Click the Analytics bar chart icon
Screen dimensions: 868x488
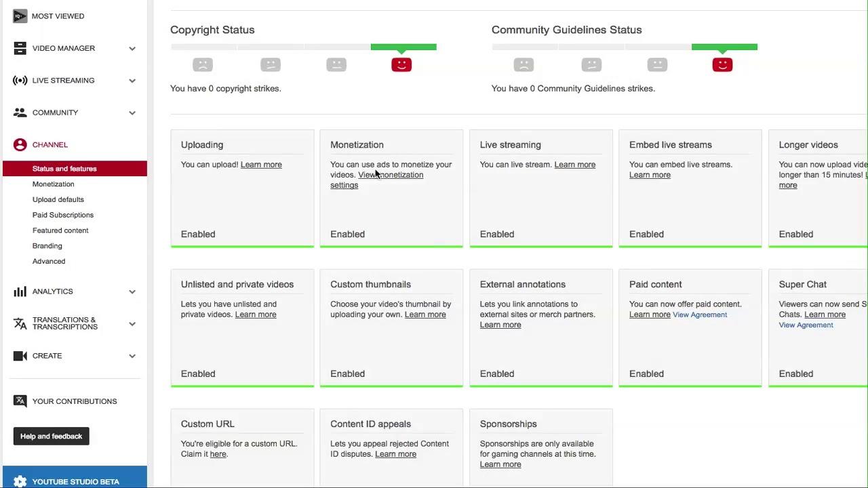(x=20, y=291)
